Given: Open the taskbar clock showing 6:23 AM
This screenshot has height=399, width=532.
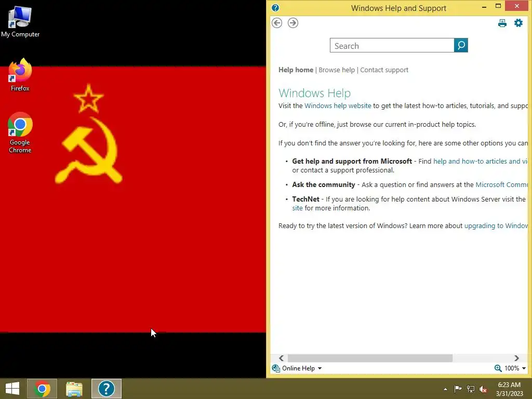Looking at the screenshot, I should tap(509, 389).
